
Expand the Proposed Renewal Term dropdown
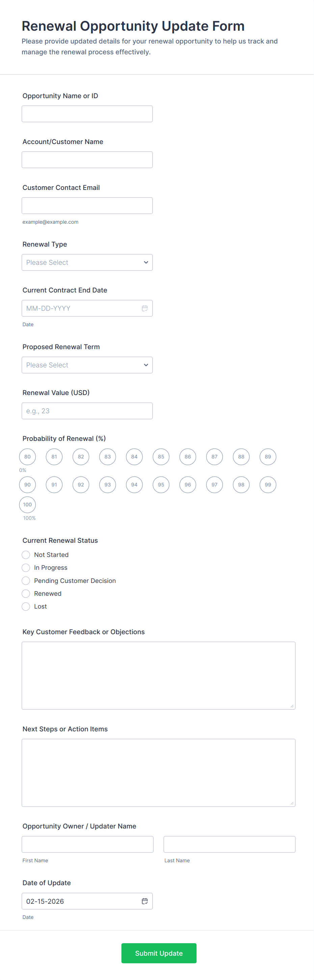[87, 365]
